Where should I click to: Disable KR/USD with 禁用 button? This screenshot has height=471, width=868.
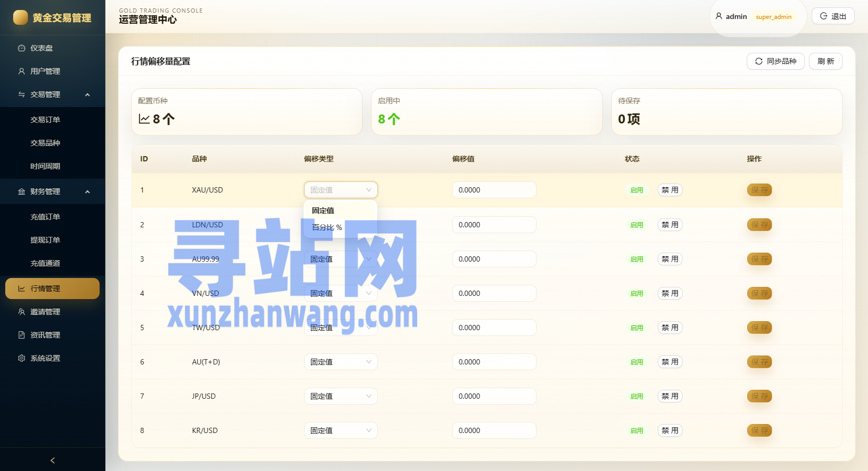point(670,430)
